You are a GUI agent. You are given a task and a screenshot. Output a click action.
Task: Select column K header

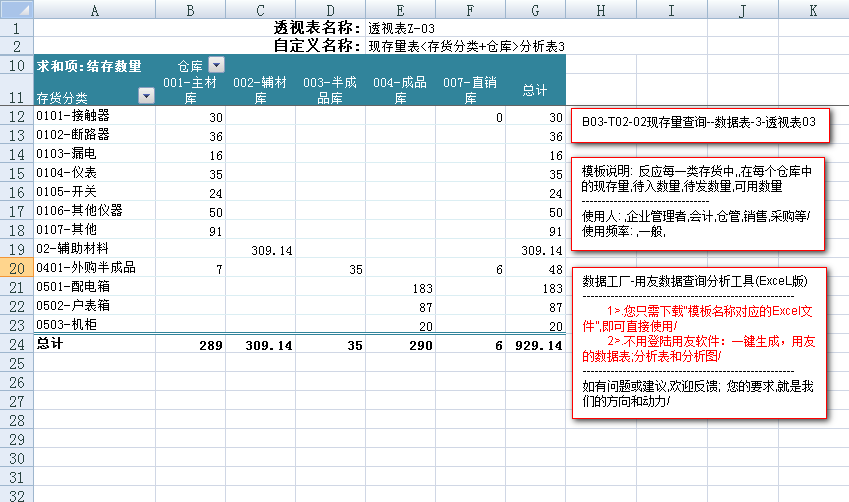point(813,10)
